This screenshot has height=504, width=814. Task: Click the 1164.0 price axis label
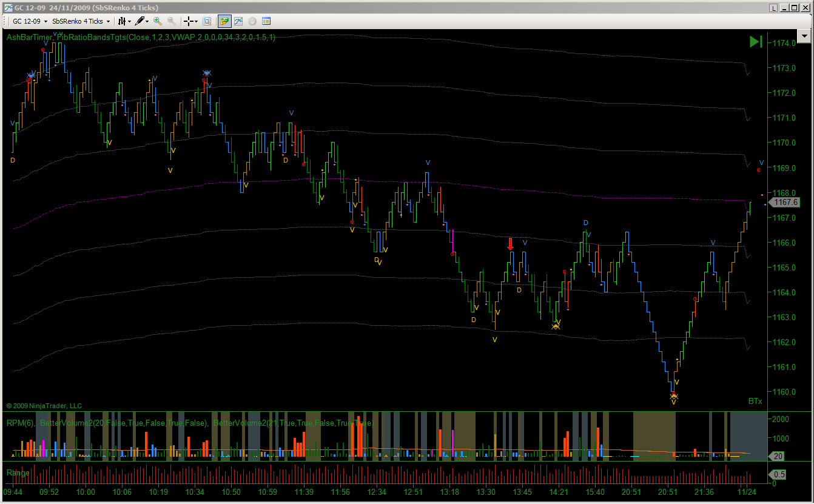click(x=784, y=292)
